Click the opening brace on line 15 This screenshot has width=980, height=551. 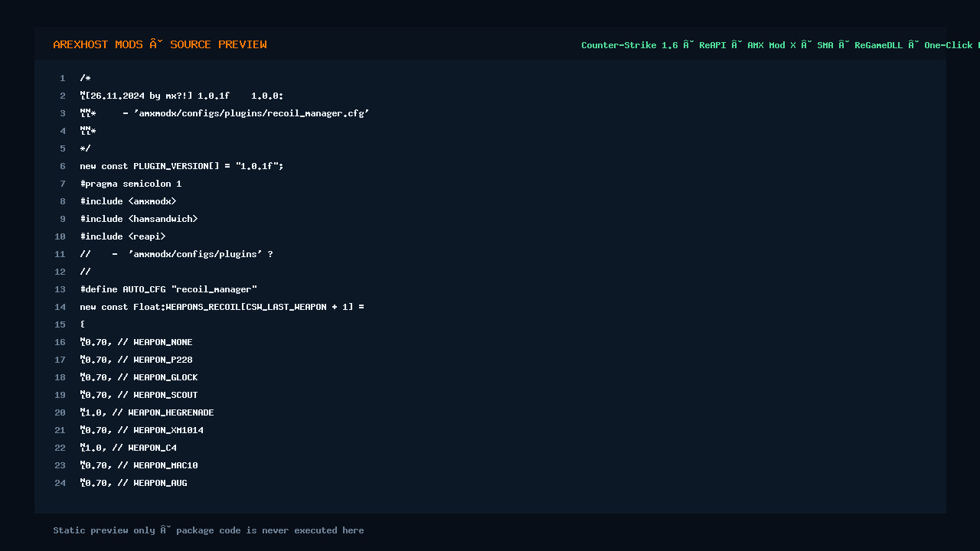pos(83,324)
